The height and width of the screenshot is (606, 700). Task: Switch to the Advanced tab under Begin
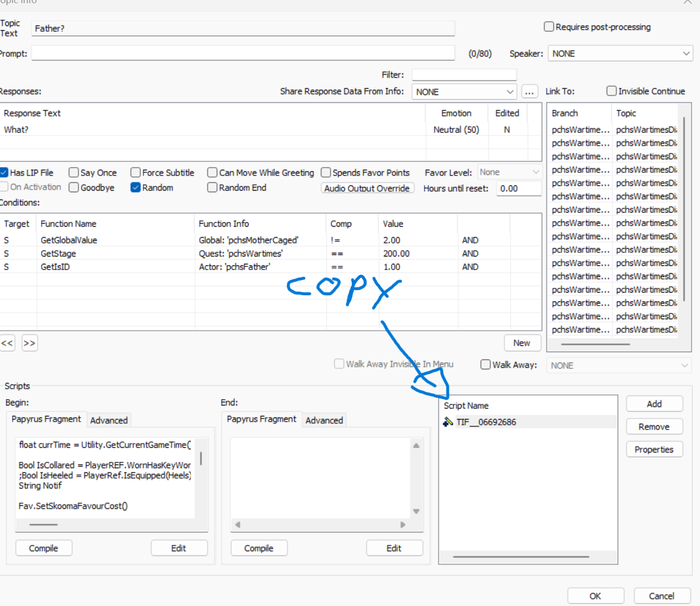click(x=109, y=420)
